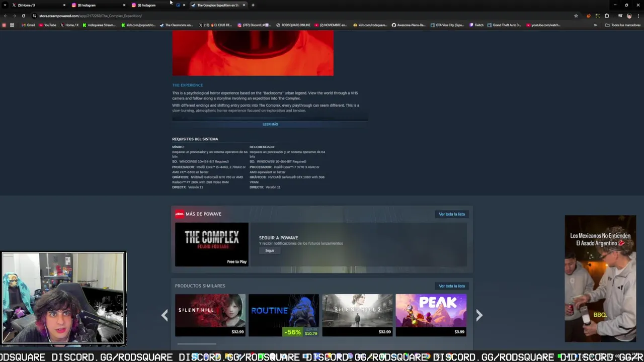Open RODSQUARE.ONLINE bookmark

[x=294, y=25]
